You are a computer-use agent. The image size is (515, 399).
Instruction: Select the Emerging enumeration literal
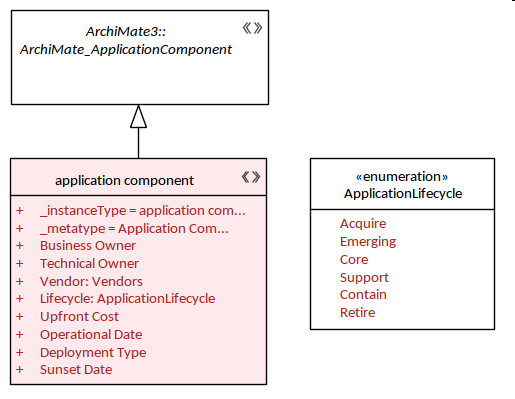(368, 242)
